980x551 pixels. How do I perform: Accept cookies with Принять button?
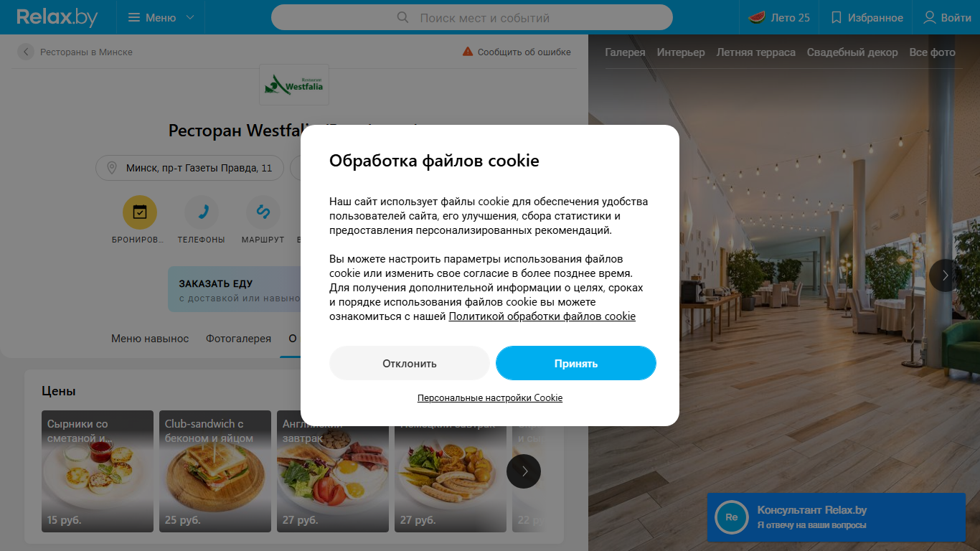(576, 363)
